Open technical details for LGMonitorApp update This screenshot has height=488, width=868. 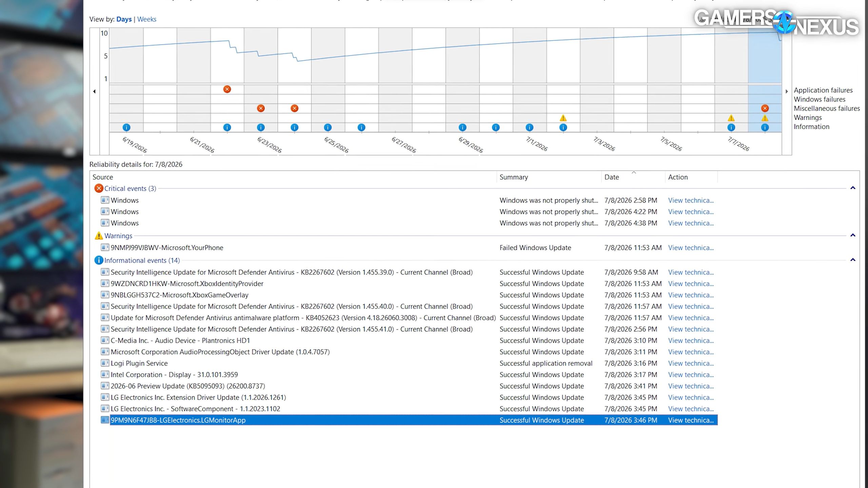(x=691, y=420)
